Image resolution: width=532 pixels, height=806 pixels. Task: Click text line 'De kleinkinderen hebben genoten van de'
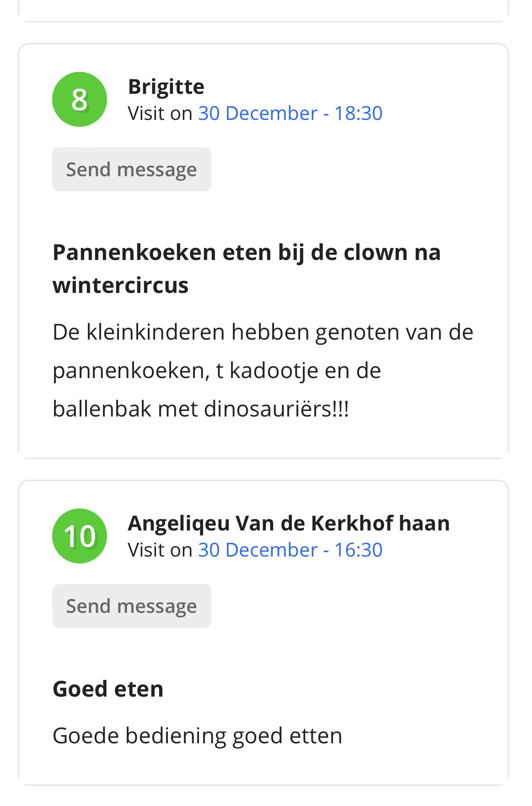pyautogui.click(x=263, y=332)
